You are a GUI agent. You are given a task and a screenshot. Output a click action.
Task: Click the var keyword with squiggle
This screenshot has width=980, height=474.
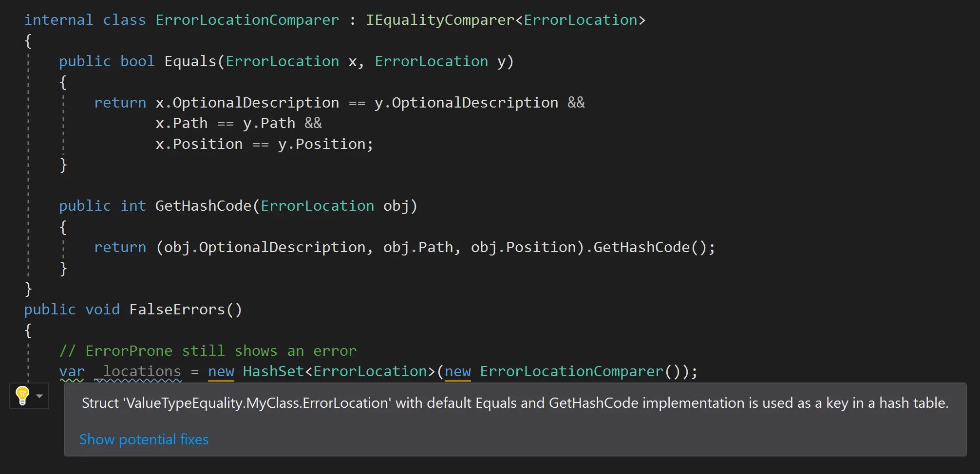(x=72, y=372)
